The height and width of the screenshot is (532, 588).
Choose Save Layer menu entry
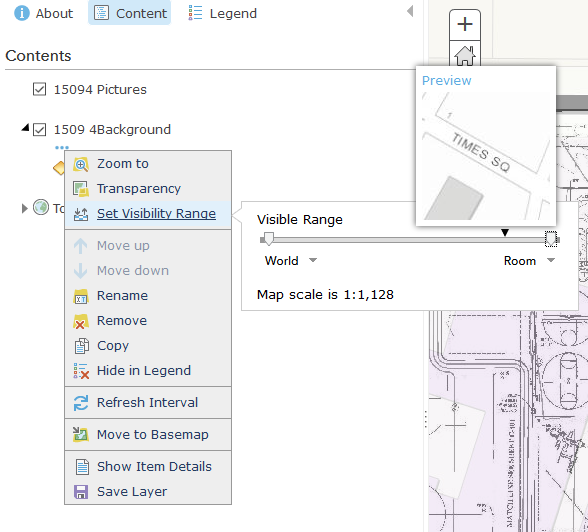click(x=148, y=491)
